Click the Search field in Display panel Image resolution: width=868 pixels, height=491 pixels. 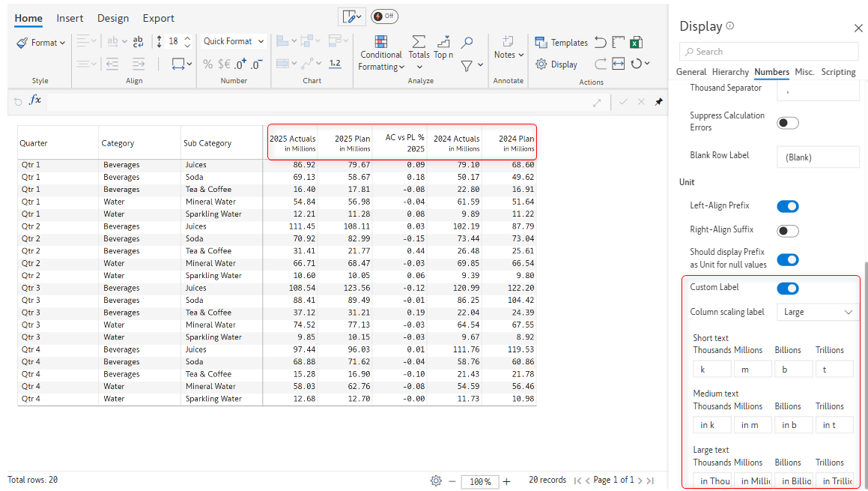pyautogui.click(x=769, y=52)
